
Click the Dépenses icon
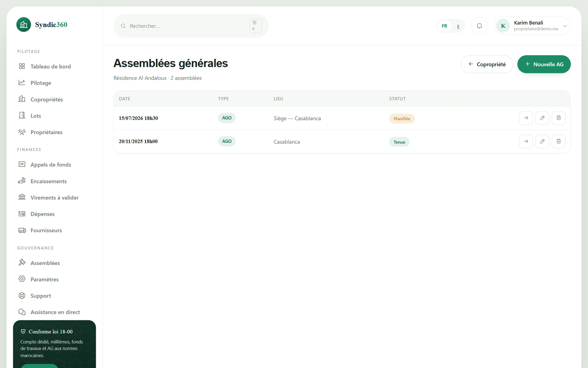point(22,214)
